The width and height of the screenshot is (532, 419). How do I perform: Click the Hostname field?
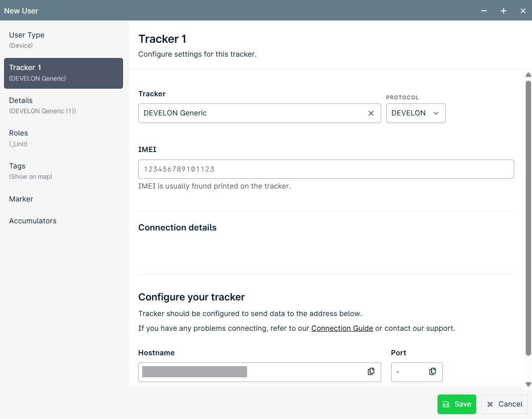260,372
